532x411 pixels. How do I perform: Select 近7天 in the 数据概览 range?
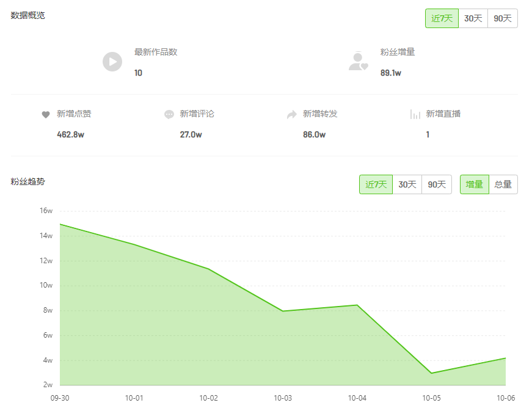pyautogui.click(x=442, y=18)
